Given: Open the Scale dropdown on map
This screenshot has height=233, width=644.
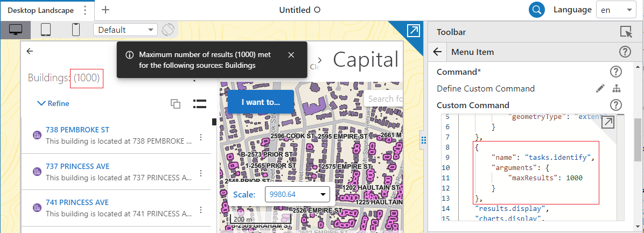Looking at the screenshot, I should [297, 194].
